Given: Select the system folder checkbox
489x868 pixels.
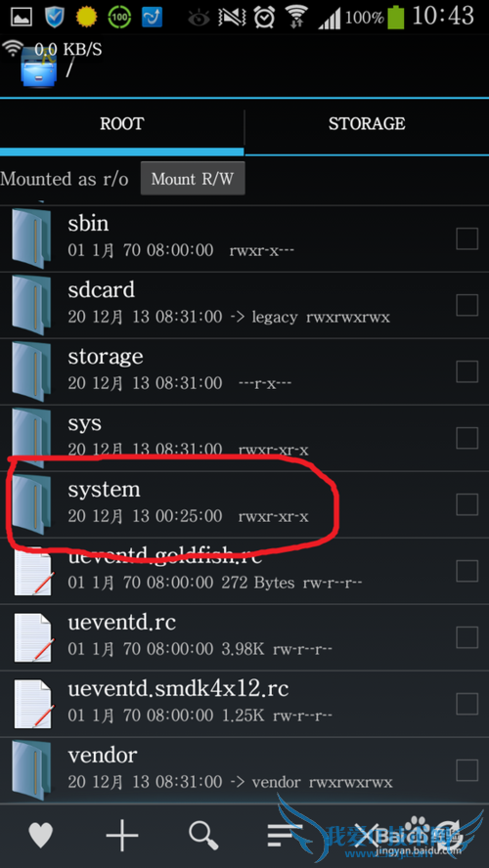Looking at the screenshot, I should (467, 504).
